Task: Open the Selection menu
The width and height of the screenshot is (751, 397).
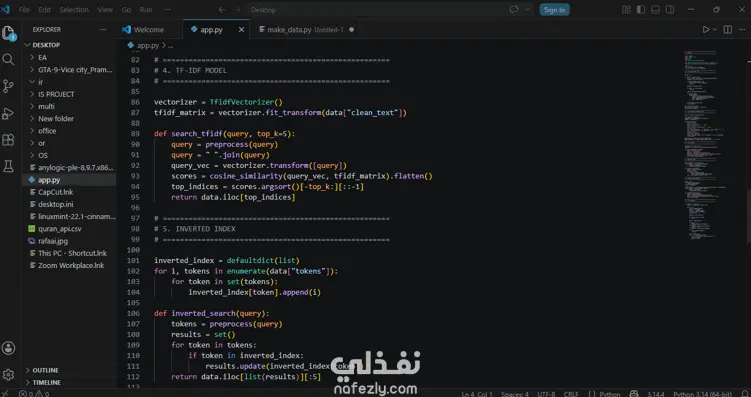Action: (74, 10)
